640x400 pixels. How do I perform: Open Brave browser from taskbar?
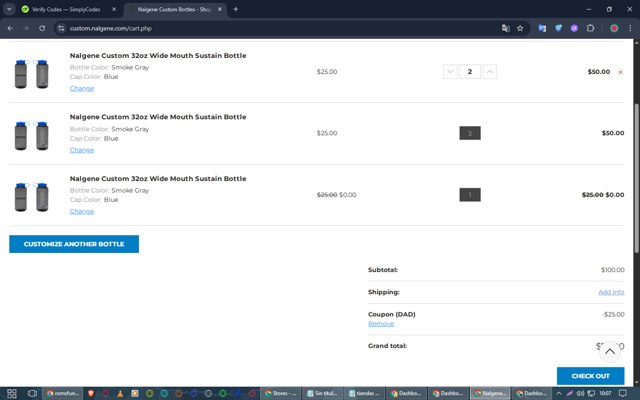tap(91, 393)
